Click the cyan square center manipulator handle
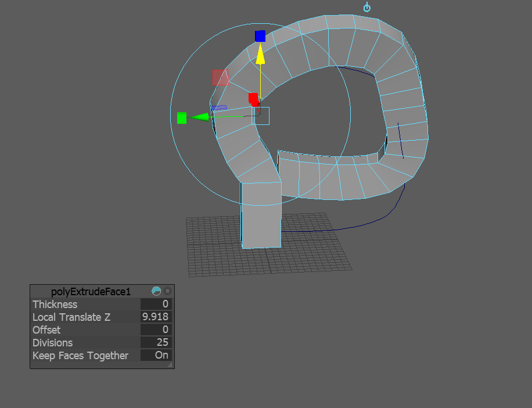The width and height of the screenshot is (532, 408). (261, 116)
